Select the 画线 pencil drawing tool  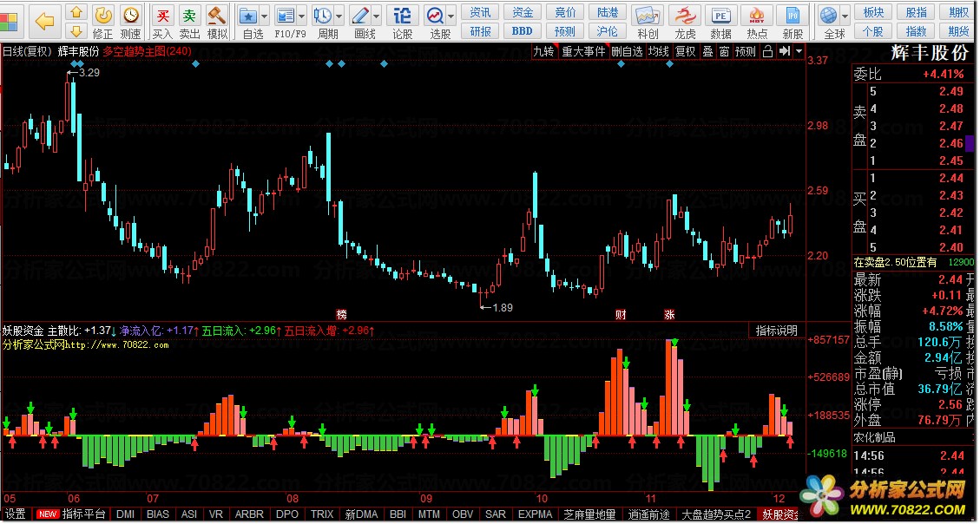pyautogui.click(x=360, y=15)
